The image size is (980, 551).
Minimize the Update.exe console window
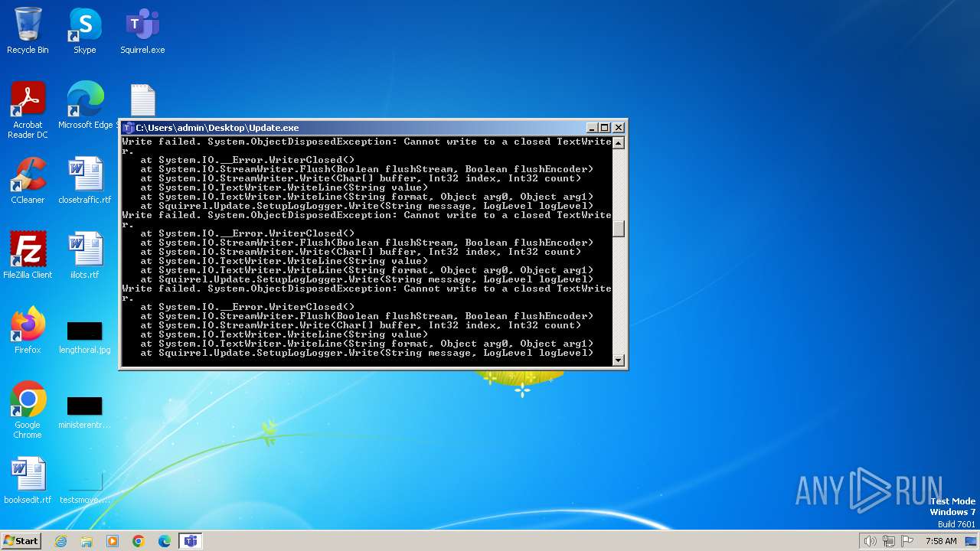tap(592, 128)
